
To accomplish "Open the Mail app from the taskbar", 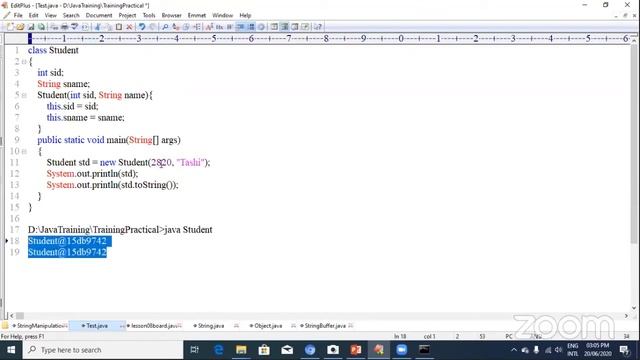I will point(287,350).
